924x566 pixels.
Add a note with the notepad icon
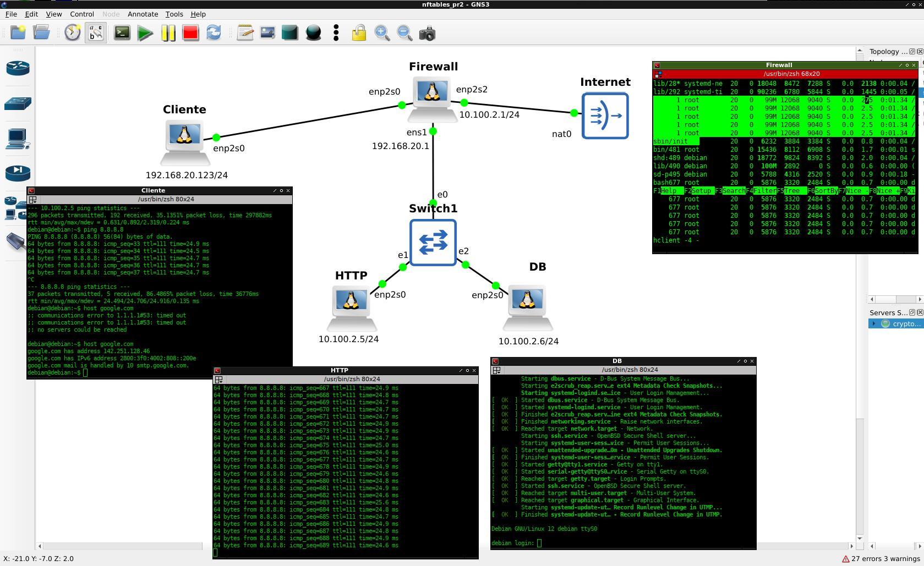tap(245, 33)
